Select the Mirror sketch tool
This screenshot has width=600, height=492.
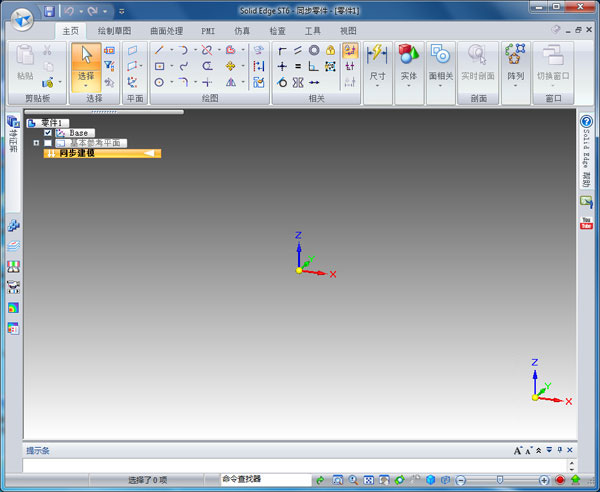(x=230, y=82)
